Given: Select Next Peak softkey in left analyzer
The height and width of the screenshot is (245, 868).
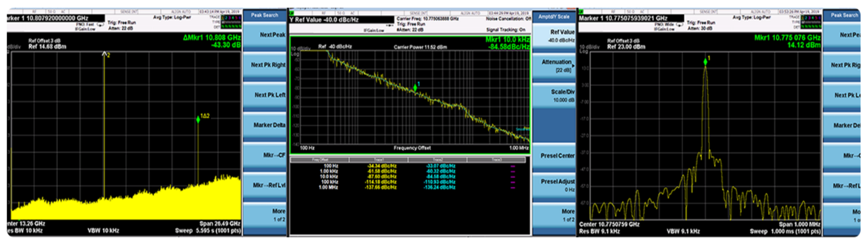Looking at the screenshot, I should pyautogui.click(x=265, y=35).
